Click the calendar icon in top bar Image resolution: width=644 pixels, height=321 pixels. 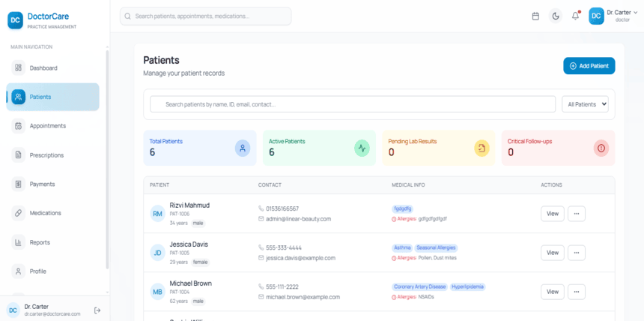tap(535, 16)
